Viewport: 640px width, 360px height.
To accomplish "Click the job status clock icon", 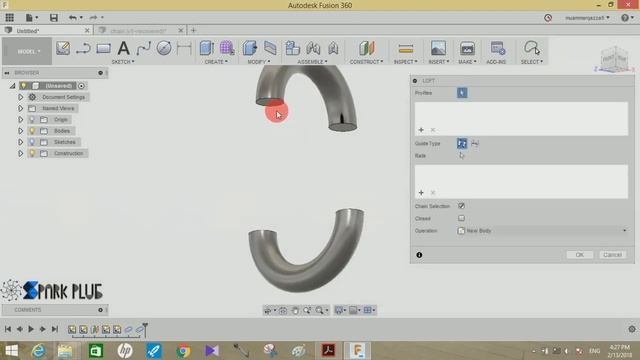I will tap(548, 18).
